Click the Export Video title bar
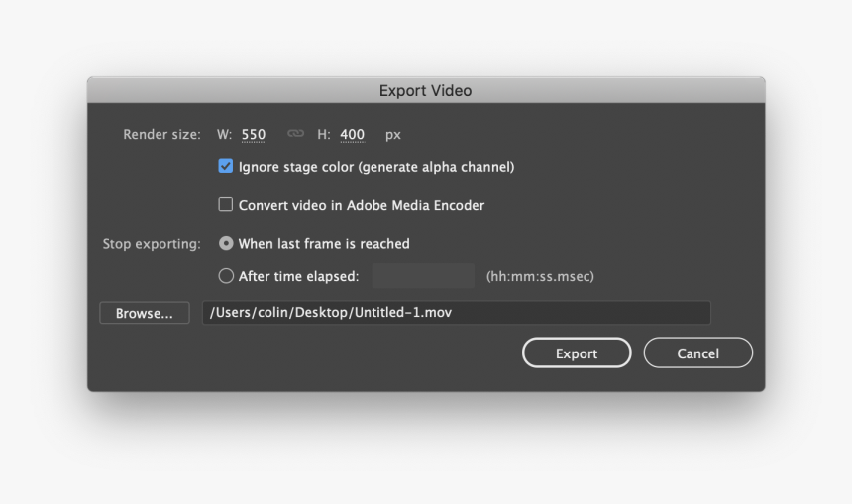 click(426, 90)
